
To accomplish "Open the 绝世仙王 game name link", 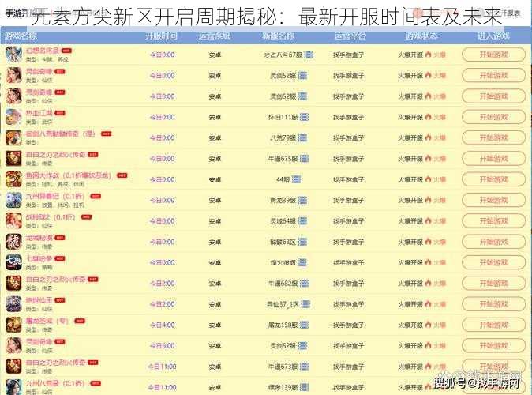I will coord(39,300).
